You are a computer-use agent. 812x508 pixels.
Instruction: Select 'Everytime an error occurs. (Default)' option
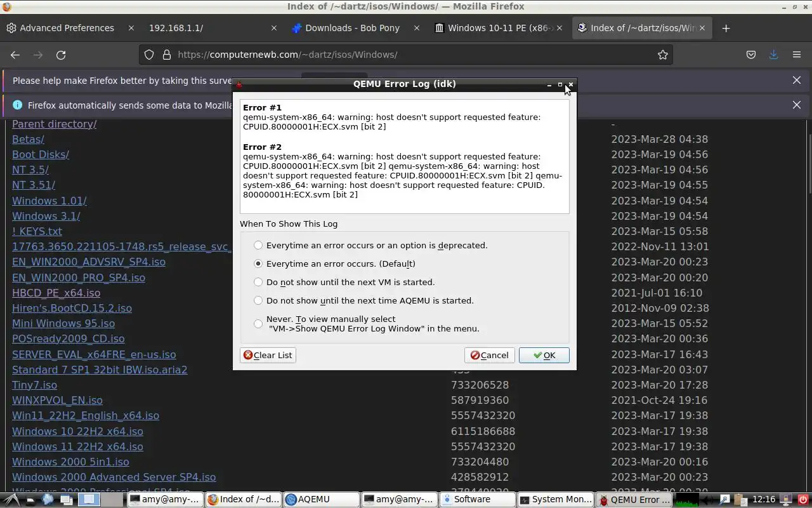tap(335, 264)
